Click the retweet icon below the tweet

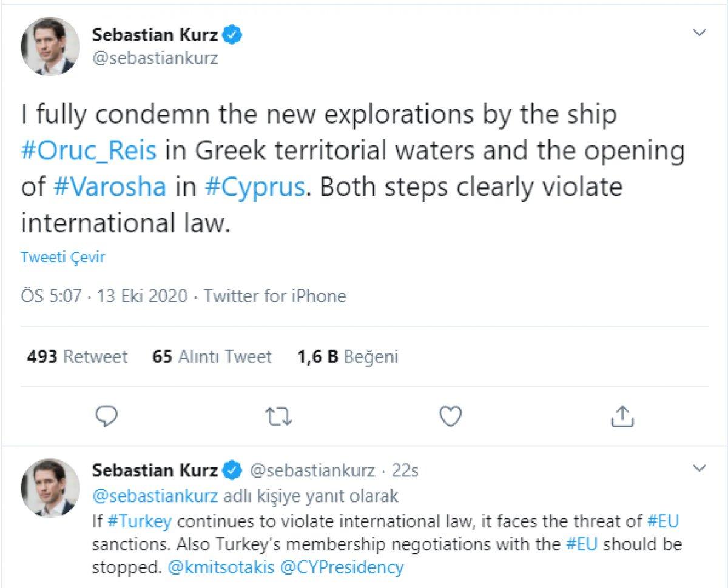(278, 416)
